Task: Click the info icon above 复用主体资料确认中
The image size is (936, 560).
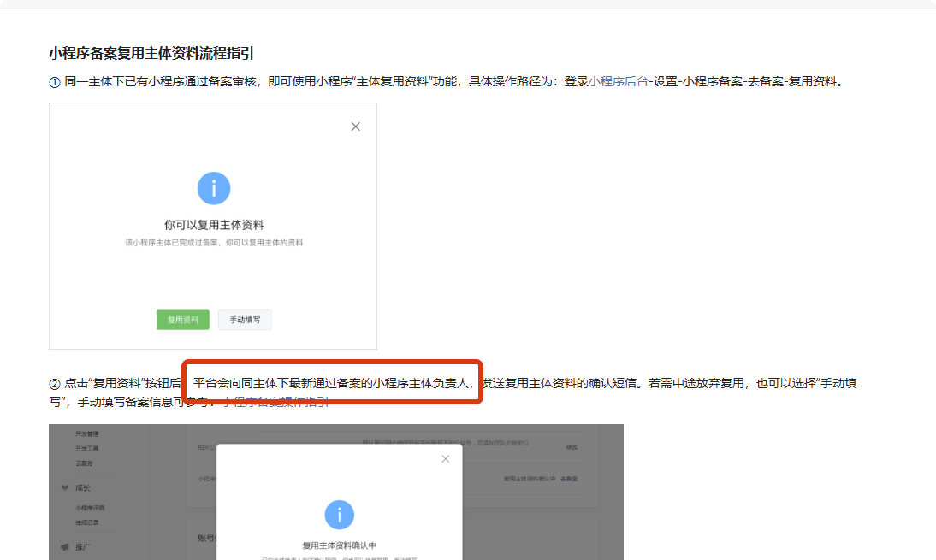Action: [x=339, y=515]
